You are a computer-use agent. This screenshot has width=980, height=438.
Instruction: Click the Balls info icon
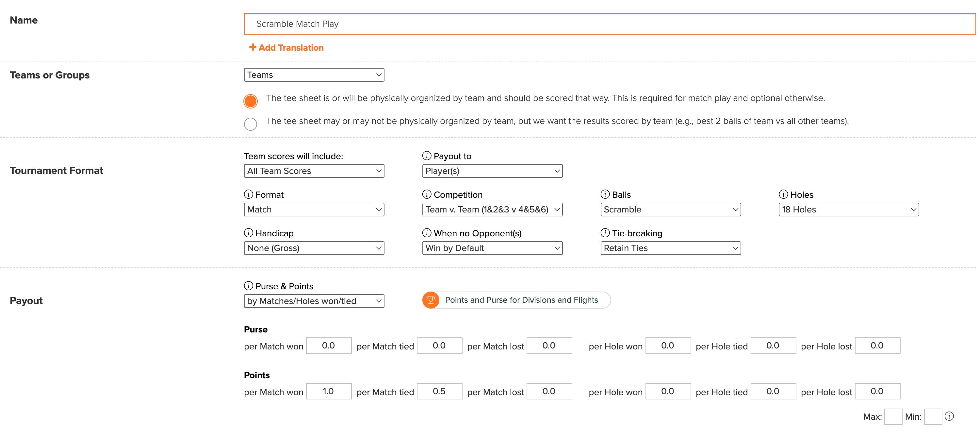pos(605,194)
